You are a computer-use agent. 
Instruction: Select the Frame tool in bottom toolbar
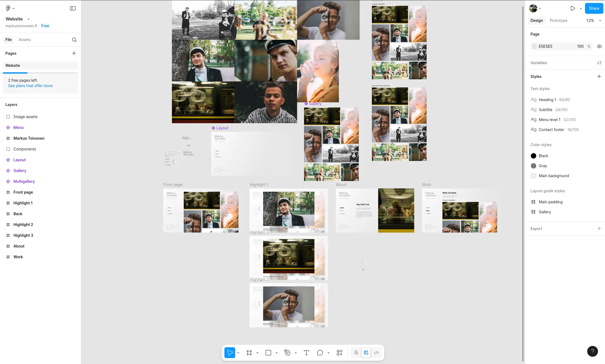click(x=249, y=353)
